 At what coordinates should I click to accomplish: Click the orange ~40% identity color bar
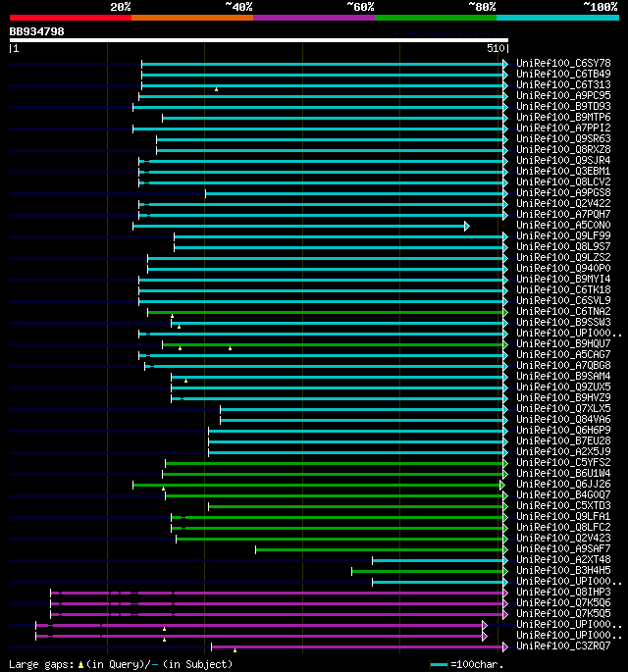pyautogui.click(x=192, y=18)
